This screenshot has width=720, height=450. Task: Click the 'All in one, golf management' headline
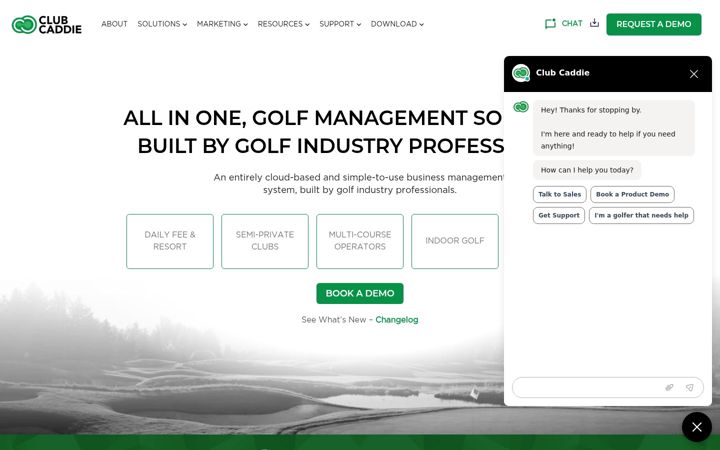coord(314,132)
